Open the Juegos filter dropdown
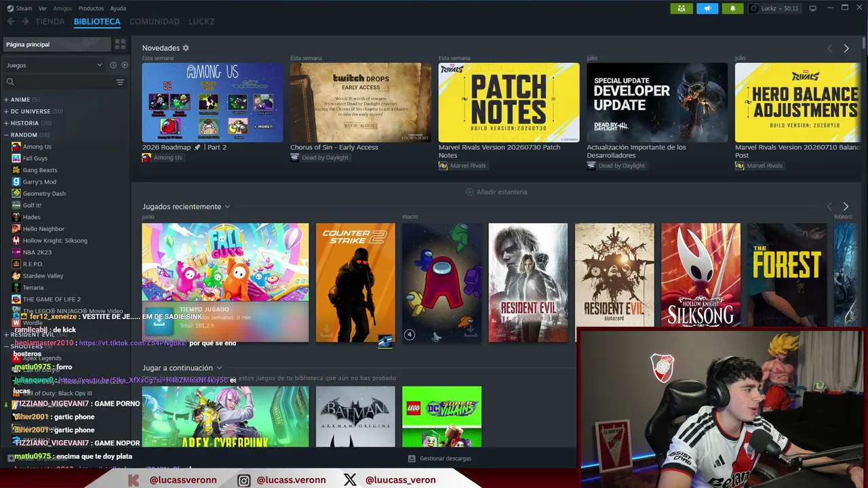868x488 pixels. [54, 65]
